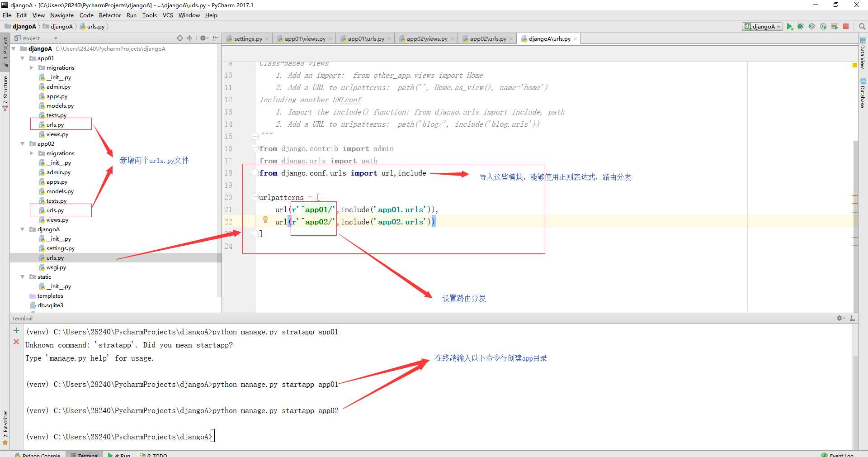Toggle the closing fold marker on line 23
868x457 pixels.
(255, 233)
